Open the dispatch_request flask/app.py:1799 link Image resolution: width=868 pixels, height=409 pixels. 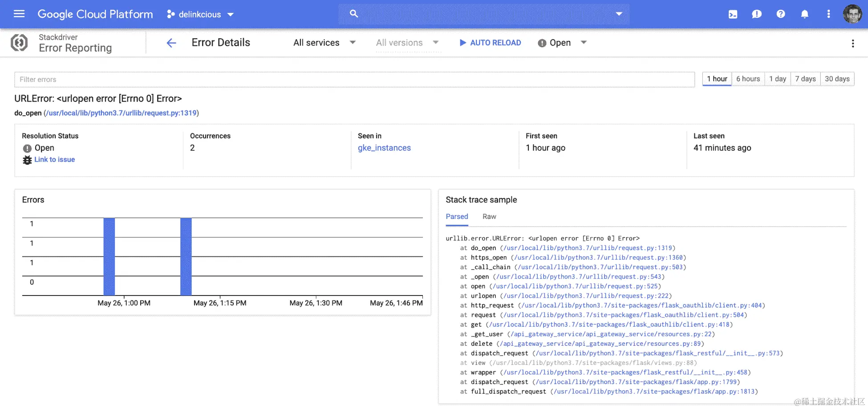(636, 382)
